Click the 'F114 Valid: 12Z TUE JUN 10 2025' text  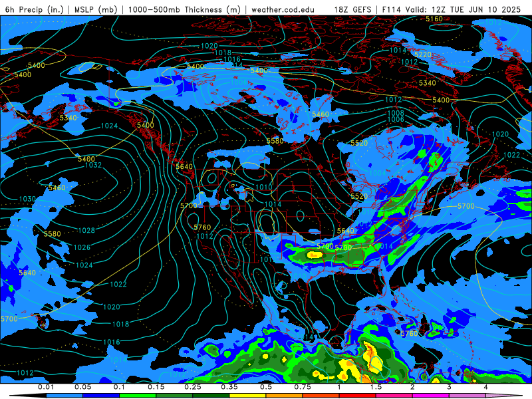click(x=452, y=9)
